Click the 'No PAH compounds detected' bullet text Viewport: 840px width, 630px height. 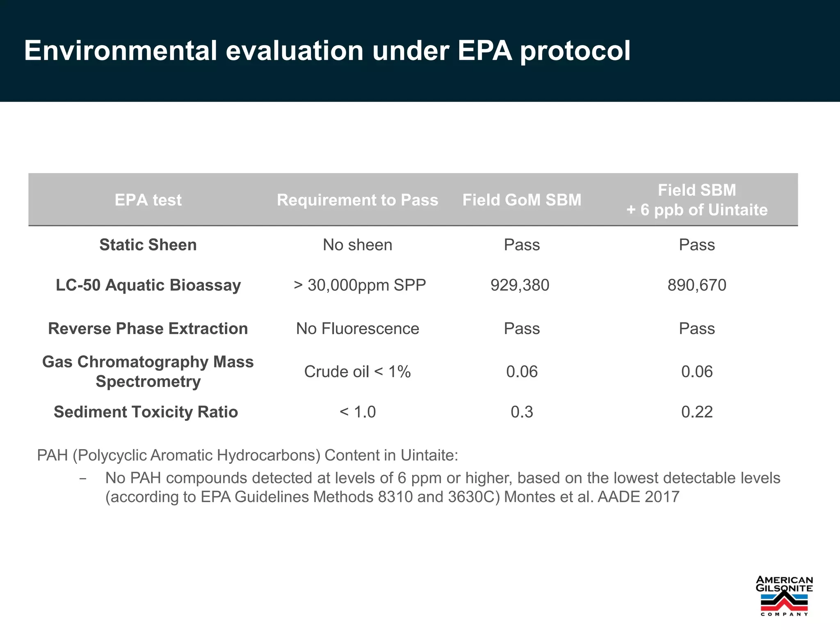click(x=443, y=487)
